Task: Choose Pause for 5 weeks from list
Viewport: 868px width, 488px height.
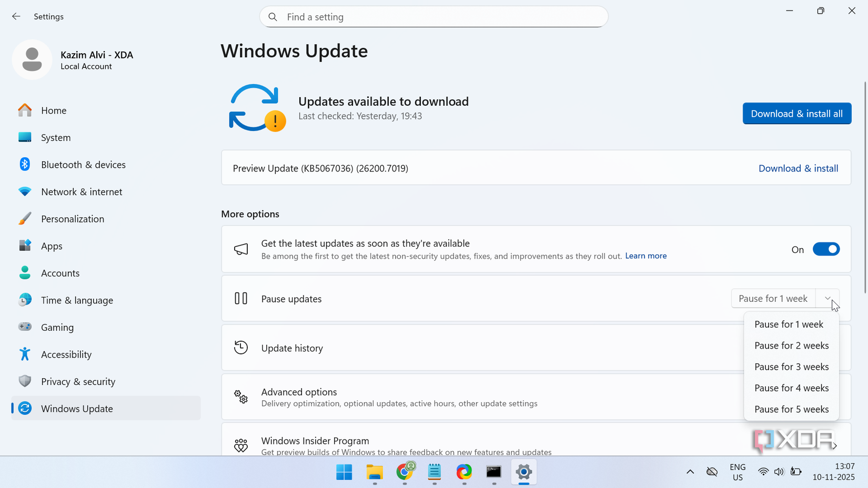Action: [x=791, y=409]
